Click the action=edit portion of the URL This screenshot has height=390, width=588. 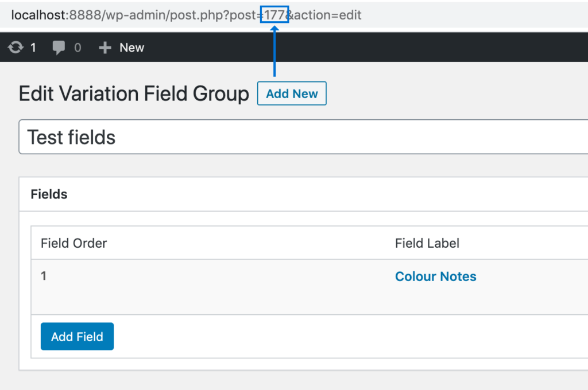pos(326,15)
